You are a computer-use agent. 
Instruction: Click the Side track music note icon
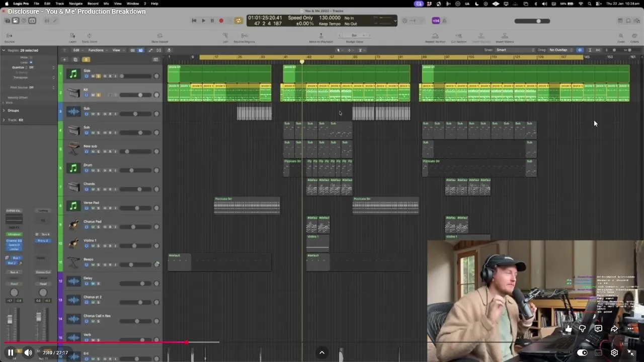(x=73, y=74)
